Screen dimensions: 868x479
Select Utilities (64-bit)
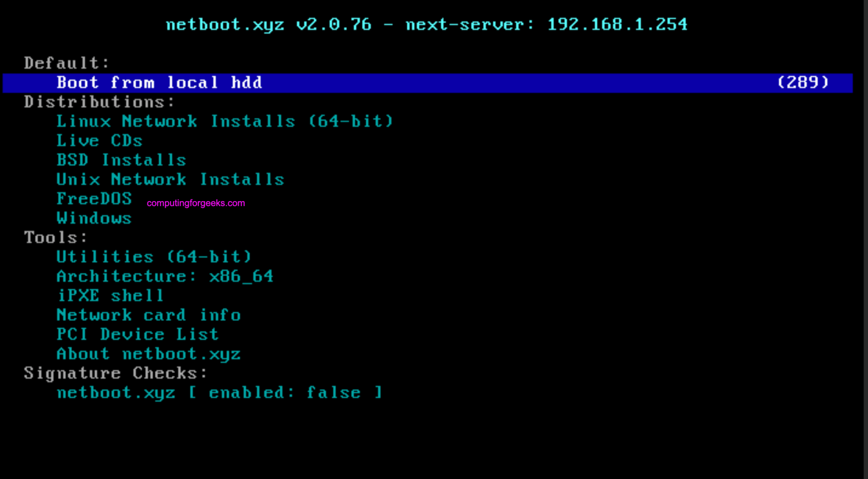click(154, 256)
